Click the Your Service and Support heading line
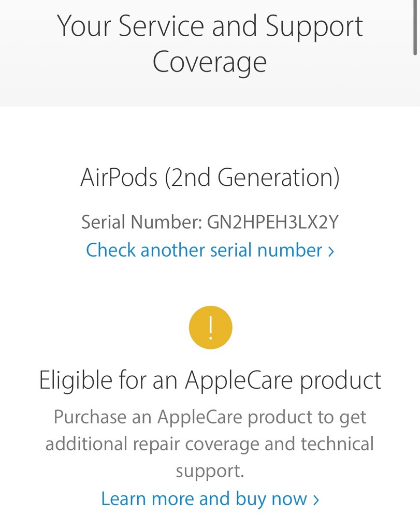420x530 pixels. pos(210,26)
